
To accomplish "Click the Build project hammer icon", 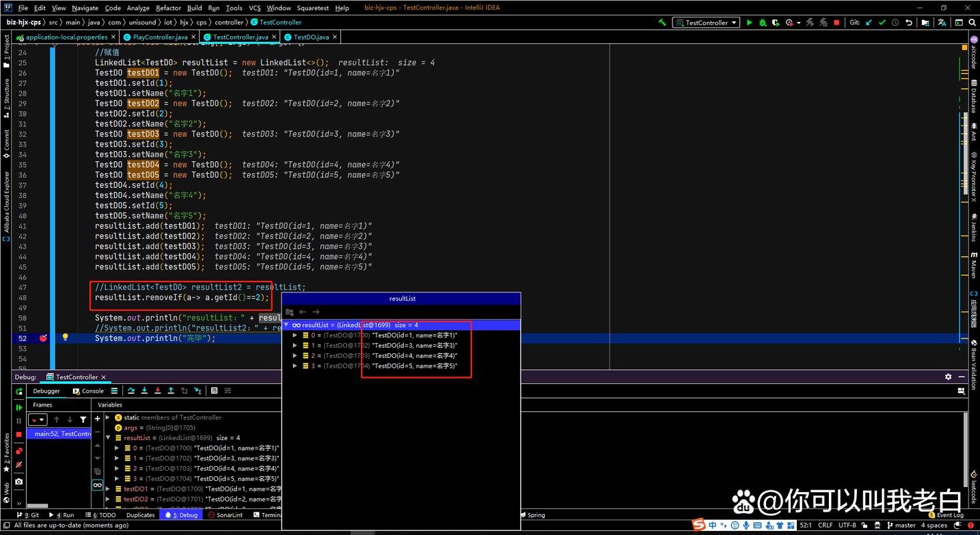I will coord(662,22).
